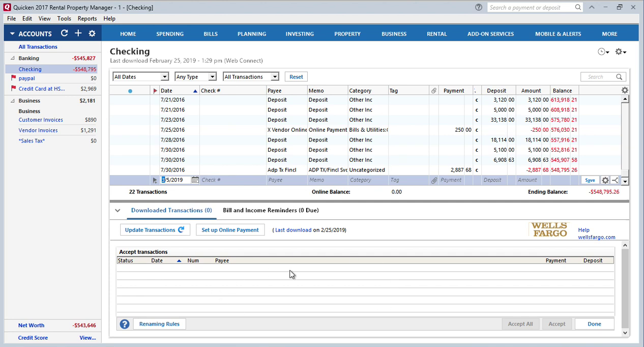Viewport: 644px width, 347px height.
Task: Click the blue dot status column header
Action: (x=130, y=91)
